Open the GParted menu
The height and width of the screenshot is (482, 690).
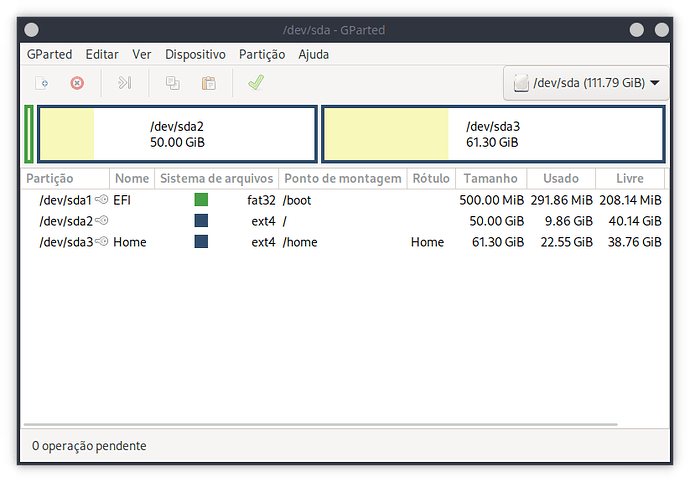(49, 54)
